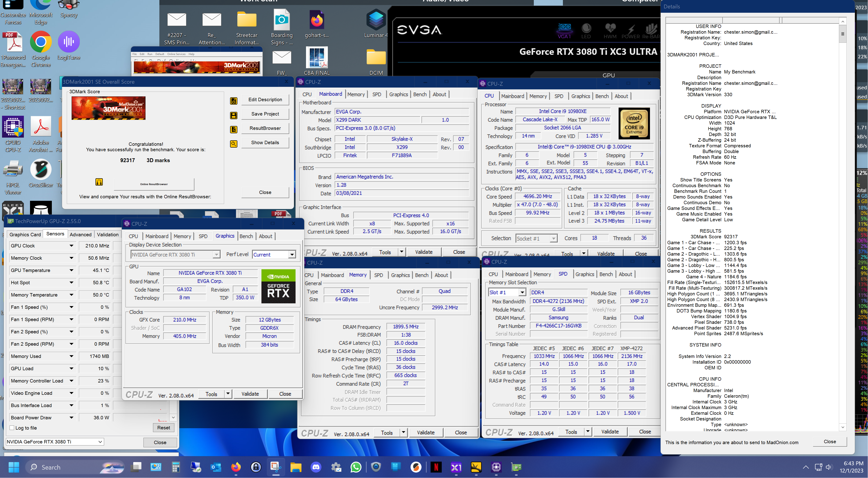This screenshot has width=868, height=478.
Task: Select the HPGL Viewer desktop icon
Action: tap(13, 177)
